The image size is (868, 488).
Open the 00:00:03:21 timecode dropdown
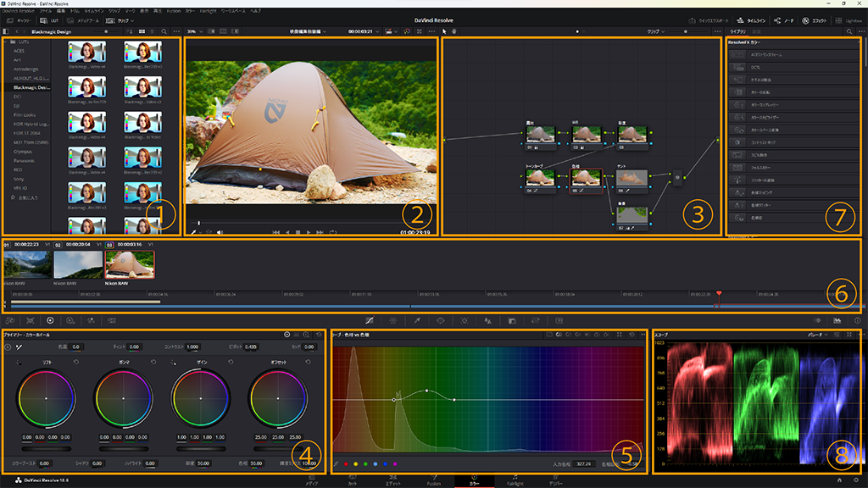[x=363, y=31]
